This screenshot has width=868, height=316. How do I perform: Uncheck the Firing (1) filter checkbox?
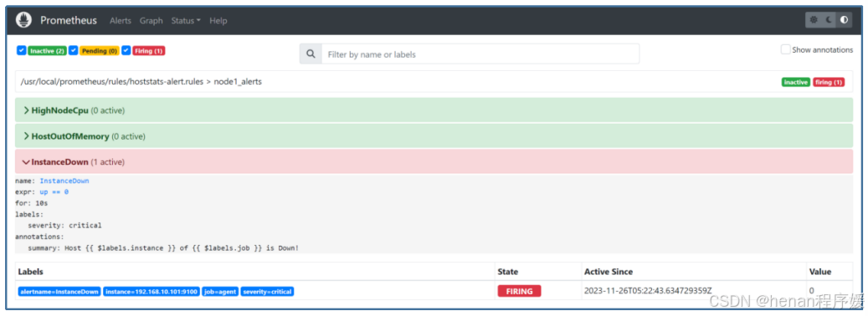point(126,50)
